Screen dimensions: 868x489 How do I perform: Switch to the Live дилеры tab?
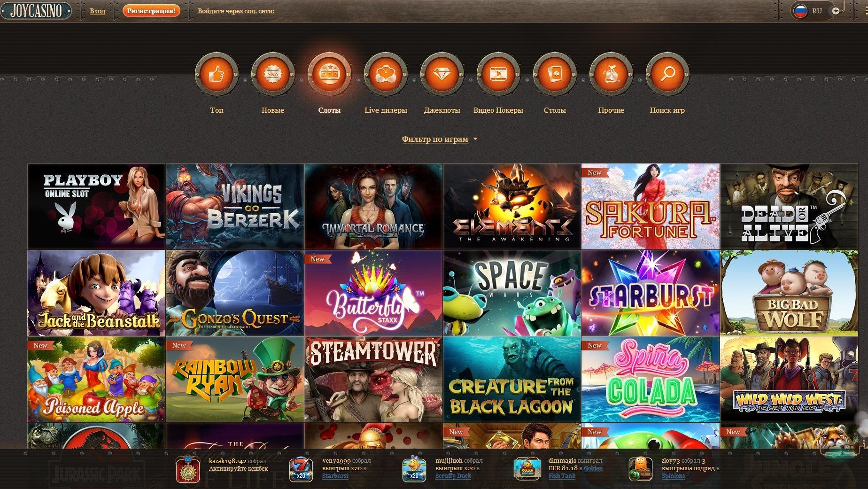(386, 110)
